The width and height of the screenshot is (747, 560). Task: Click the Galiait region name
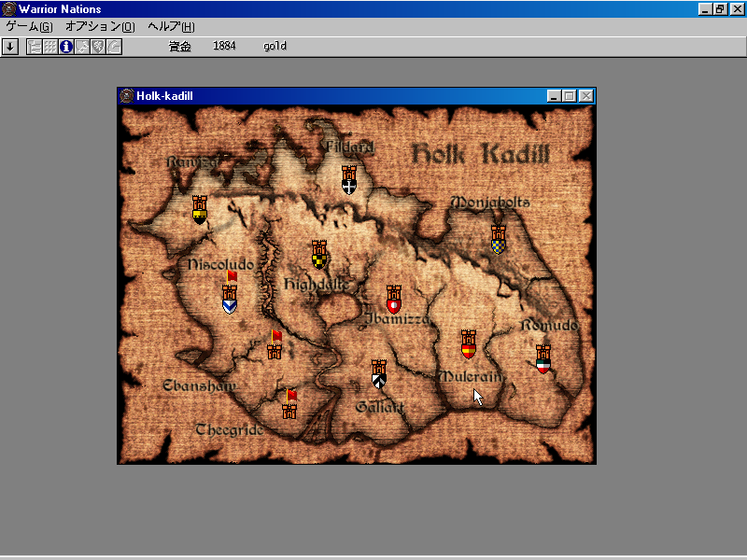point(380,407)
